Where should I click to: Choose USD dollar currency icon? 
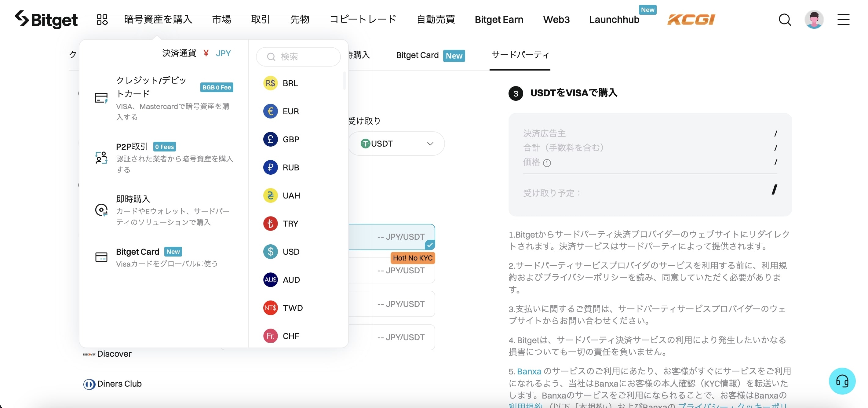click(x=270, y=252)
